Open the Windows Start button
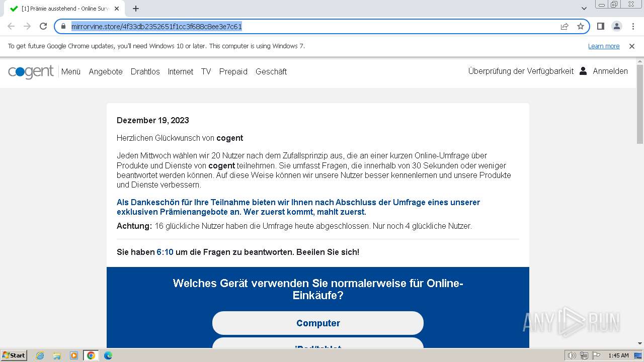This screenshot has height=362, width=644. coord(14,355)
